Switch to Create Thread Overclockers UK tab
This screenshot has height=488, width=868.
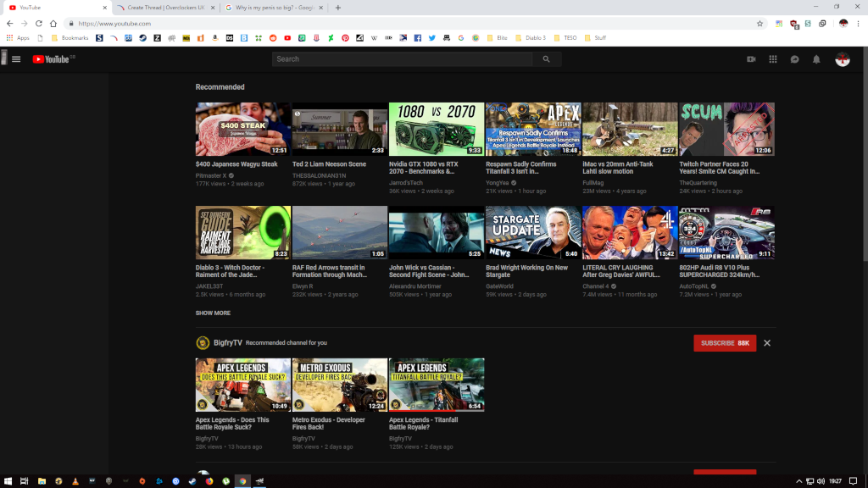165,8
